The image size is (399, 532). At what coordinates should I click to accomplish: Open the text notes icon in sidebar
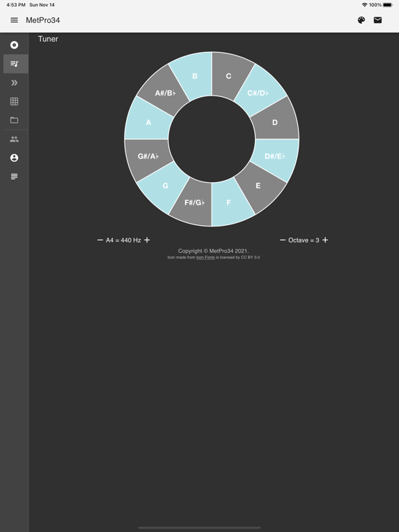click(x=15, y=177)
